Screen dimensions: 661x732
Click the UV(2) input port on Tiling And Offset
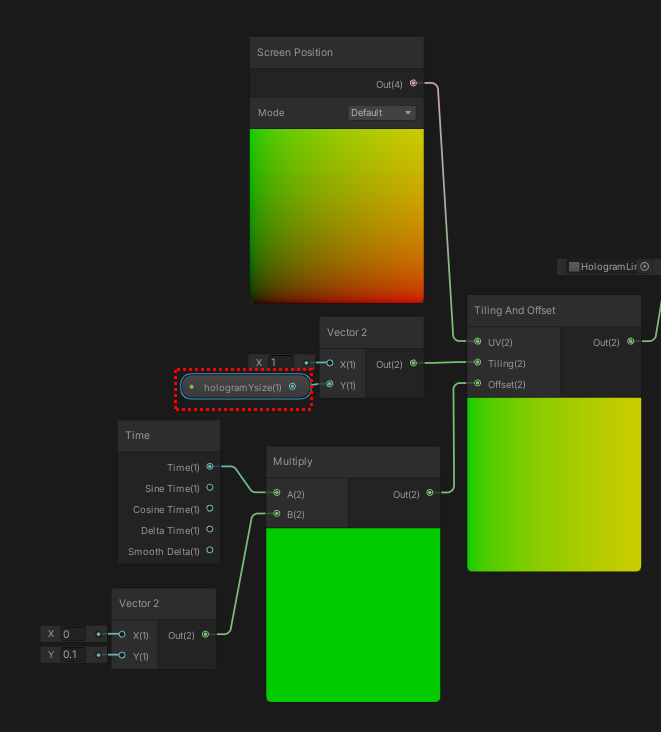(x=477, y=341)
